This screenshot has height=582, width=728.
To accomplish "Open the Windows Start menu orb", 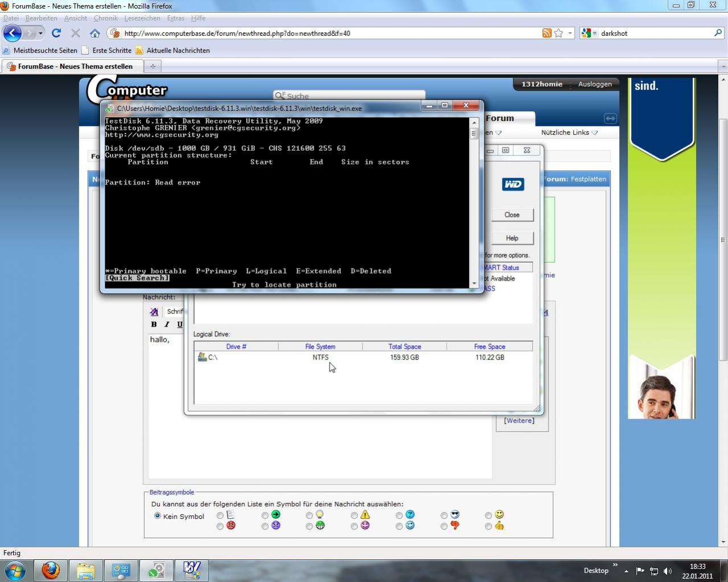I will [15, 570].
